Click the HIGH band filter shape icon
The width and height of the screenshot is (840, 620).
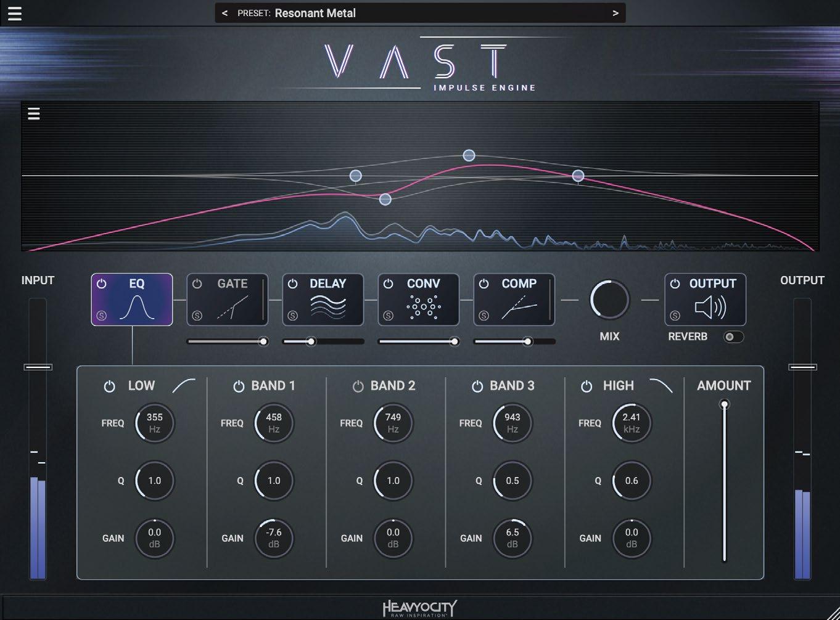(x=661, y=386)
